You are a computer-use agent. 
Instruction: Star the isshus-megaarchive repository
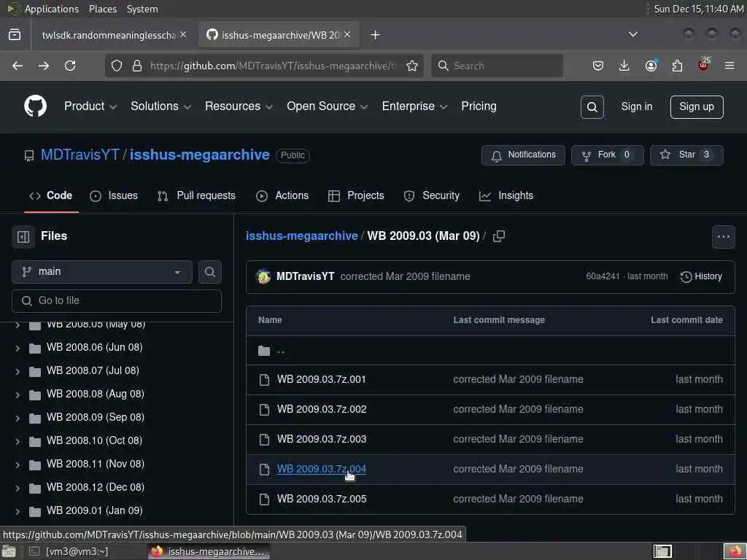click(x=686, y=155)
